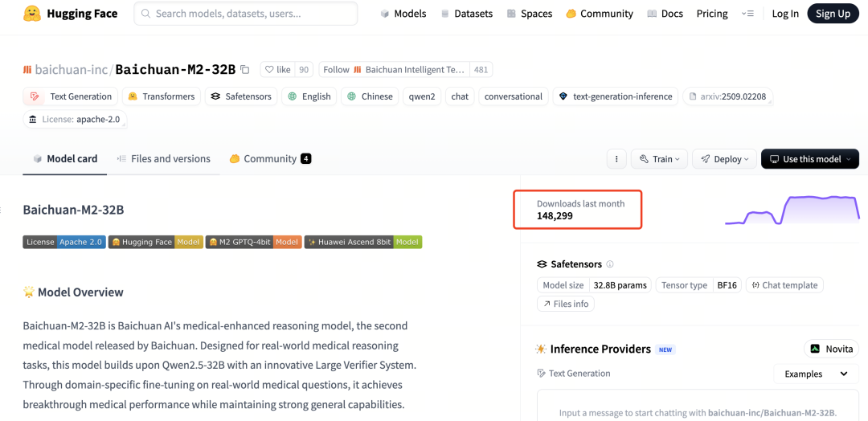Follow Baichuan Intelligent Technology organization
868x421 pixels.
[394, 70]
